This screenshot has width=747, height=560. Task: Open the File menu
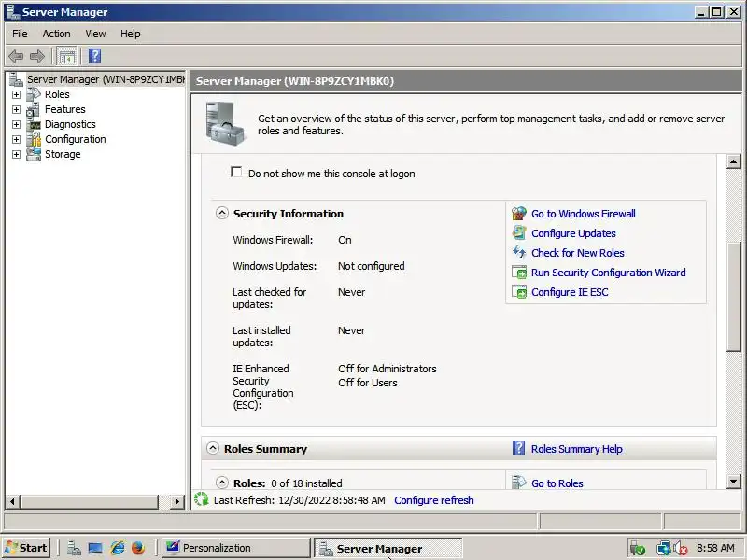[20, 34]
